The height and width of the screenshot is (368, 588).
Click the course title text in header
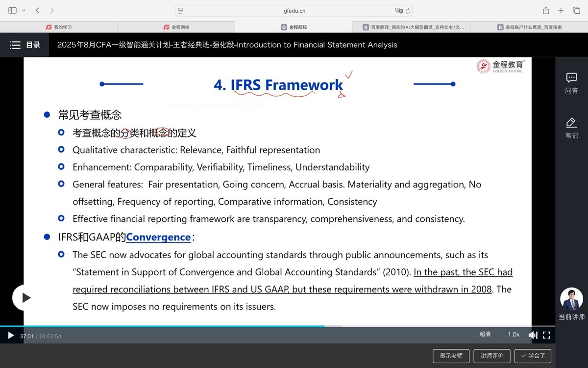(x=227, y=45)
